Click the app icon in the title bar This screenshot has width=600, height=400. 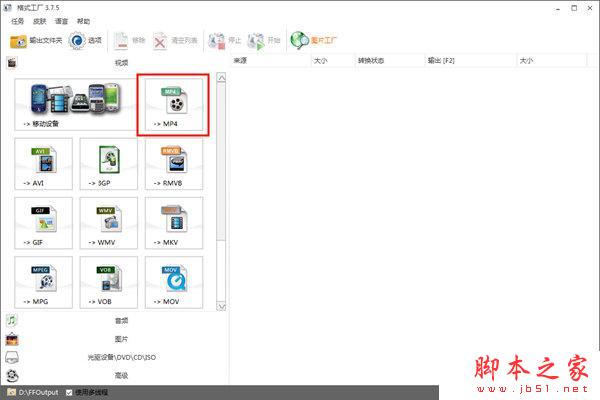point(7,7)
